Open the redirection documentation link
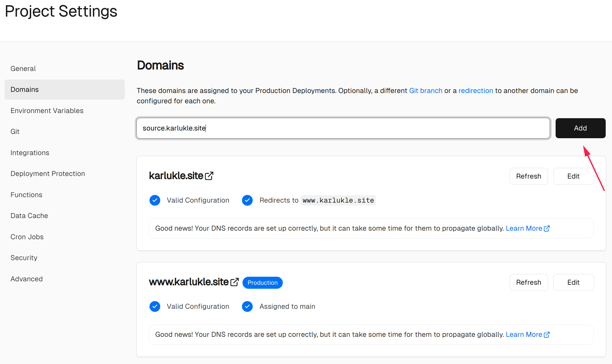This screenshot has height=364, width=612. [x=476, y=91]
